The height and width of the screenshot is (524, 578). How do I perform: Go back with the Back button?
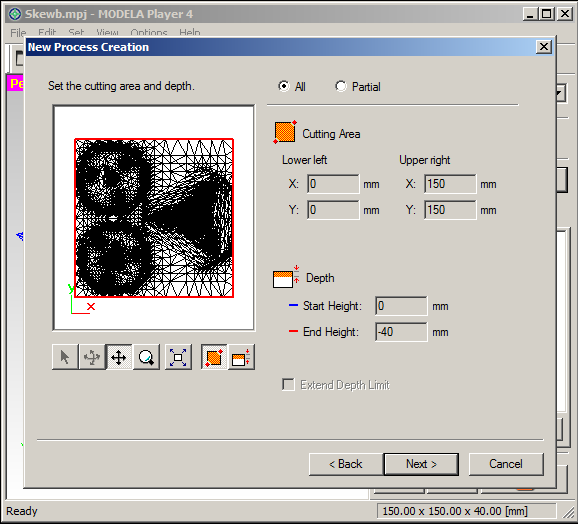(346, 464)
